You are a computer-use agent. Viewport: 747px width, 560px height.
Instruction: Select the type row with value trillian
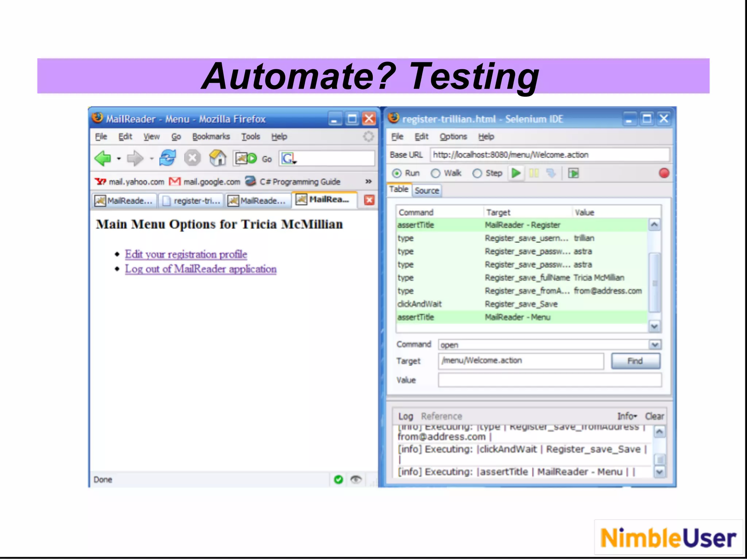point(522,238)
